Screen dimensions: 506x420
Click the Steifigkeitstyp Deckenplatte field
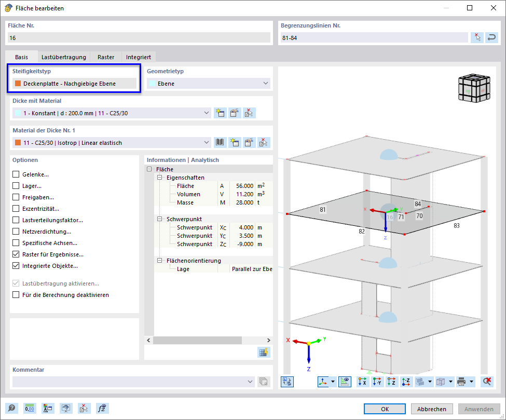pos(74,84)
